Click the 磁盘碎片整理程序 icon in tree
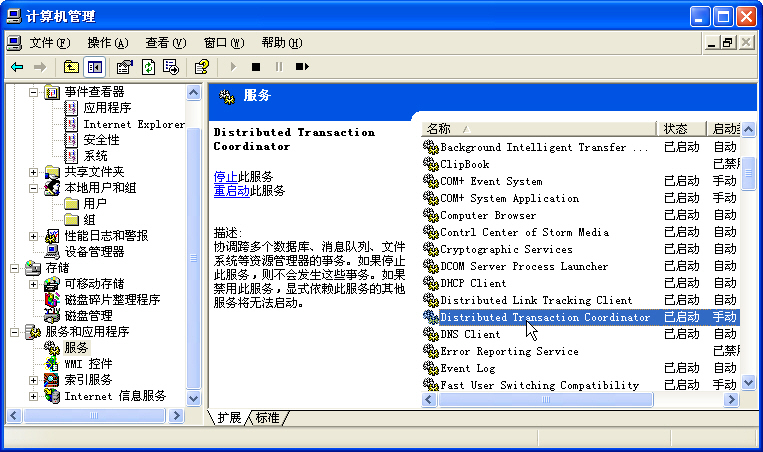This screenshot has height=452, width=763. pos(52,299)
